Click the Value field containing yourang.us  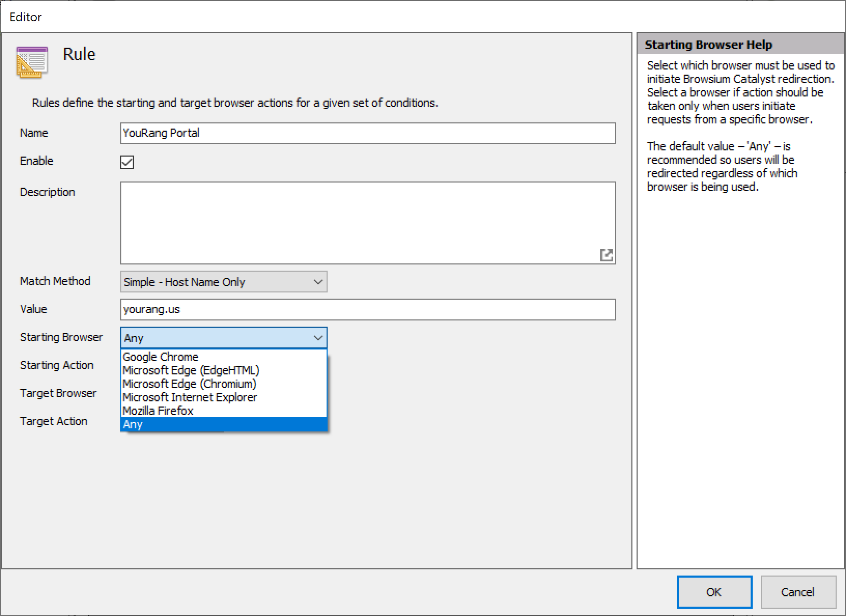click(368, 310)
